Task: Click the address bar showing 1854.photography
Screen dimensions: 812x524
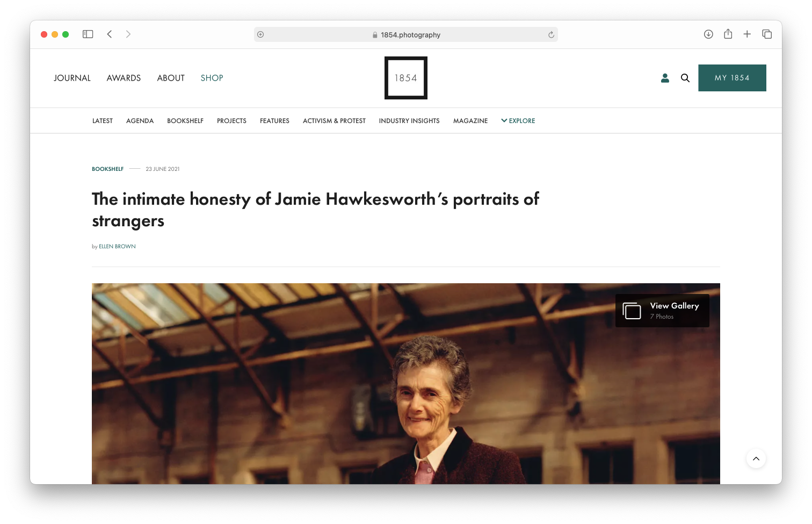Action: (406, 34)
